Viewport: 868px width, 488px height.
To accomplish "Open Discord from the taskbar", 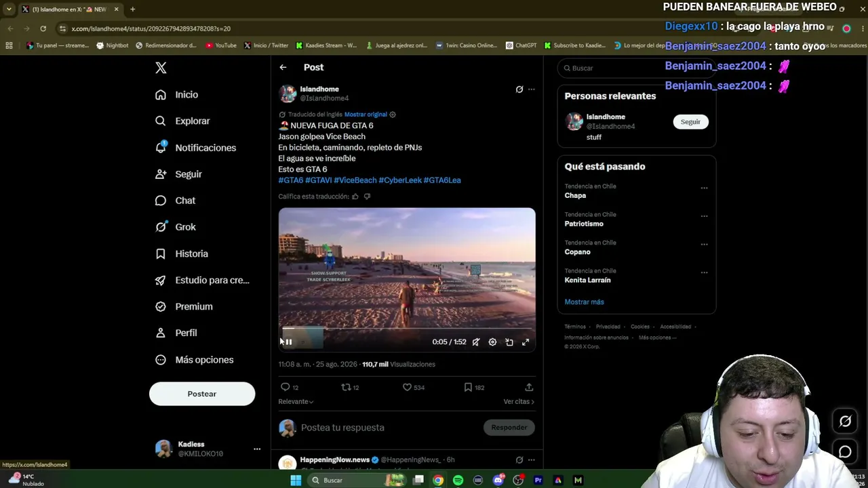I will click(x=498, y=481).
